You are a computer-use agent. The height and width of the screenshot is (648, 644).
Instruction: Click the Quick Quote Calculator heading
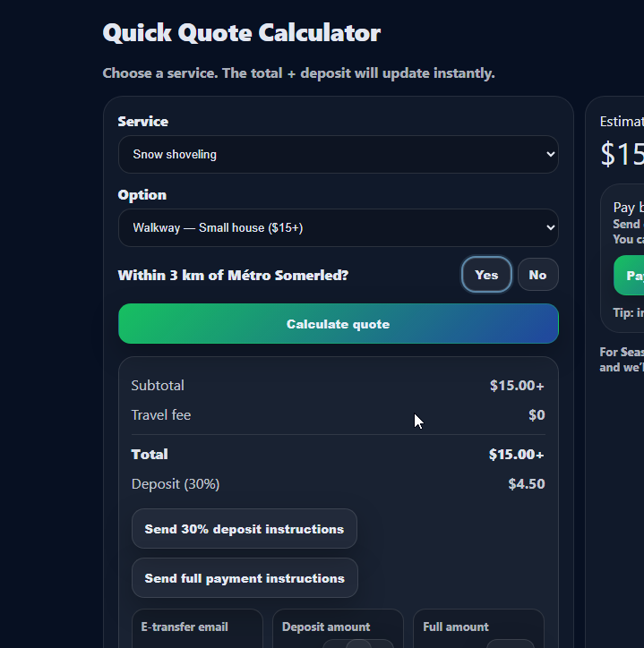click(242, 33)
